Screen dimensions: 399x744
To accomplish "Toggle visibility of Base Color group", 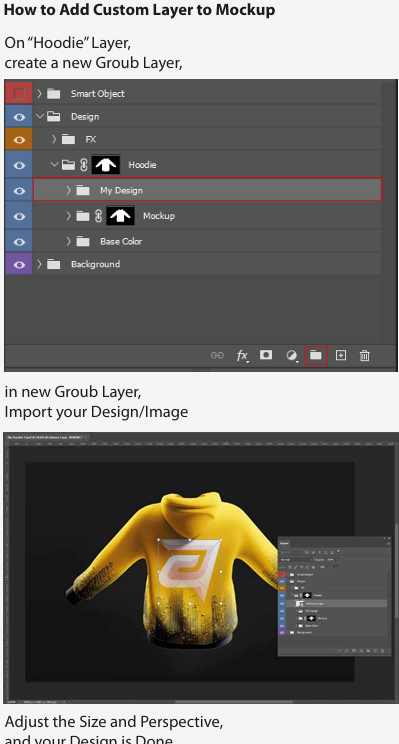I will 19,242.
